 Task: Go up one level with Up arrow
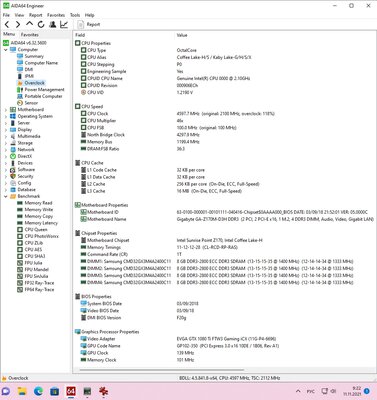pyautogui.click(x=29, y=24)
